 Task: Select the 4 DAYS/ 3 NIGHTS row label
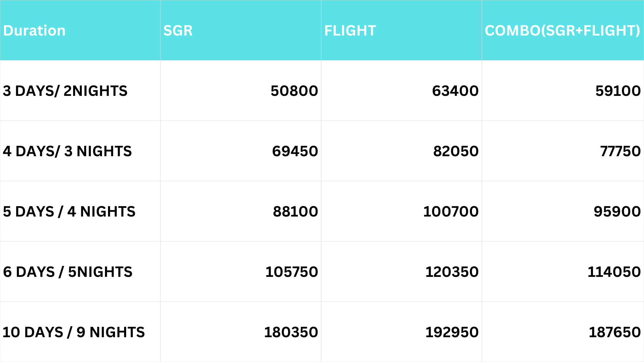67,151
